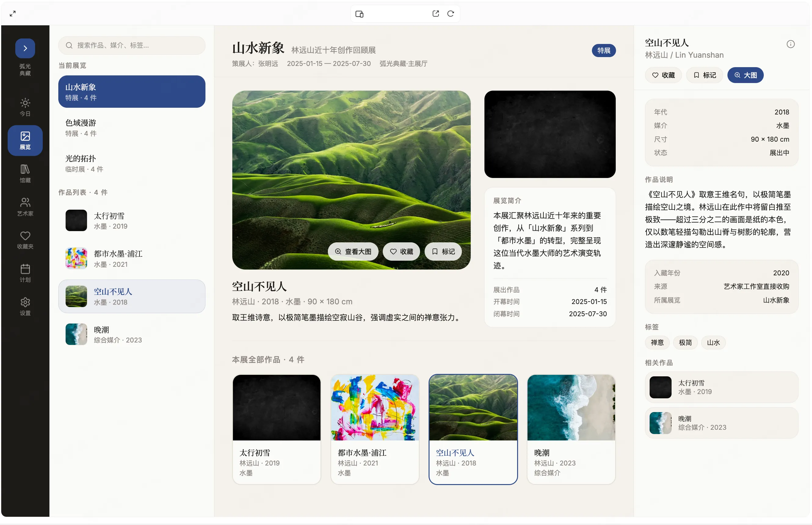812x525 pixels.
Task: Open 设置 gear icon
Action: click(25, 306)
